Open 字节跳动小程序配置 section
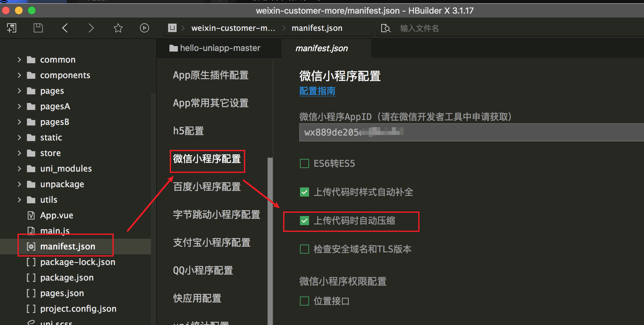This screenshot has width=644, height=325. pos(217,215)
